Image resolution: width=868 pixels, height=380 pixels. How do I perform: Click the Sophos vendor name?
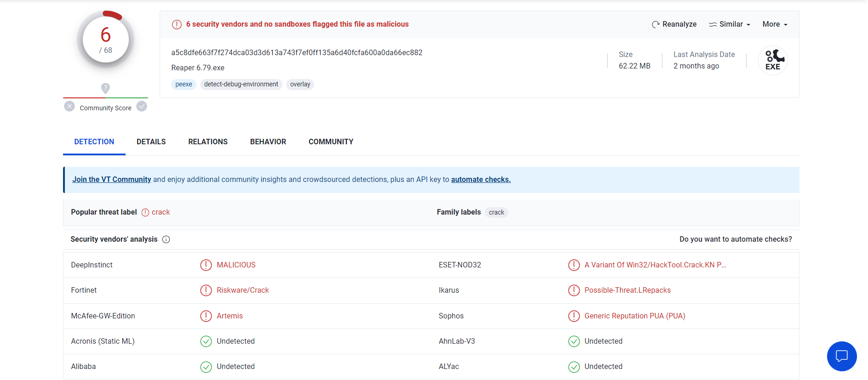451,316
